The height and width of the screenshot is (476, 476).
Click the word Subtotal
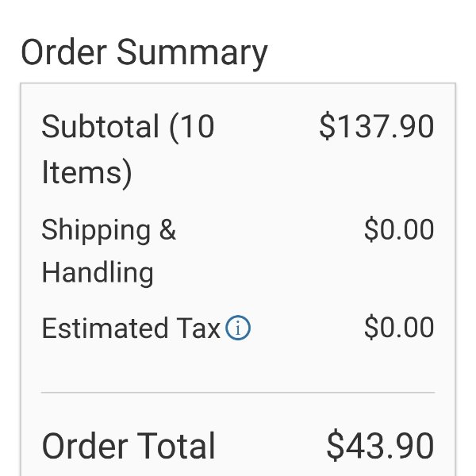(100, 126)
